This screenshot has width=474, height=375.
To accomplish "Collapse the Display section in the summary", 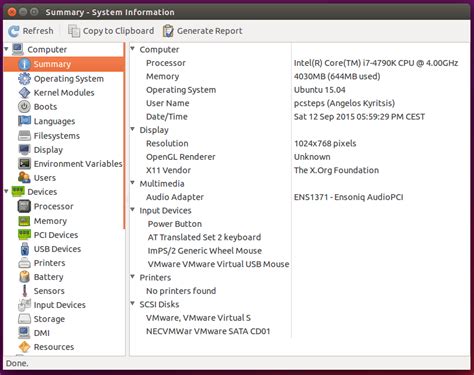I will pyautogui.click(x=133, y=129).
